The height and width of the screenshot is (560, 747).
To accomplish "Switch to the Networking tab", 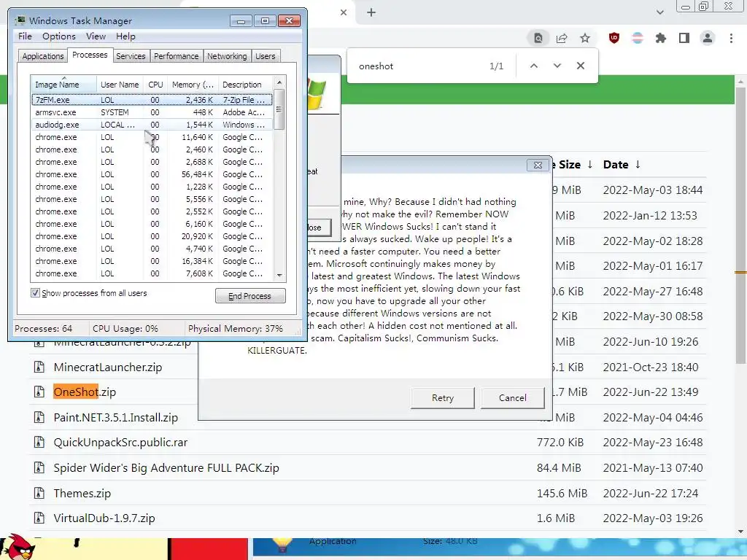I will point(227,56).
